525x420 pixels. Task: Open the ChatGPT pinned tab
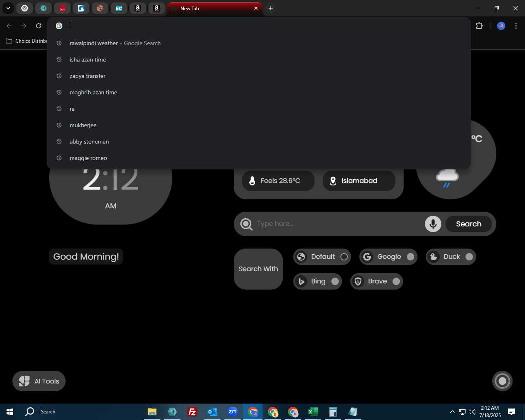[x=25, y=8]
